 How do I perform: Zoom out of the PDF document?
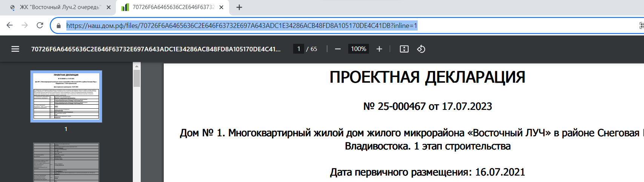[x=338, y=49]
